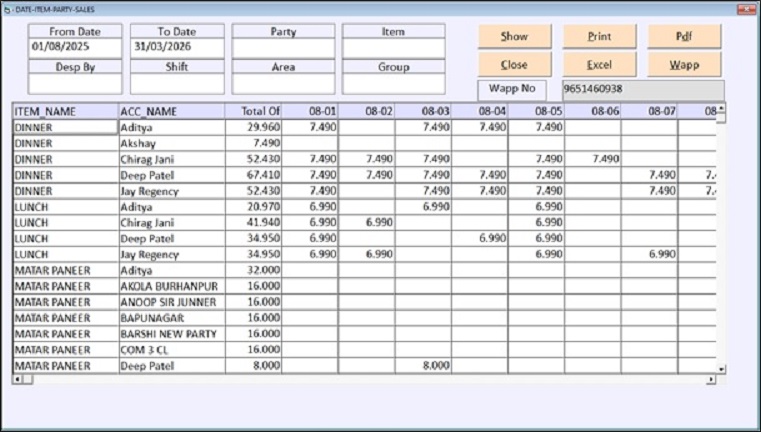Export data with Excel button
The width and height of the screenshot is (761, 432).
[x=599, y=65]
